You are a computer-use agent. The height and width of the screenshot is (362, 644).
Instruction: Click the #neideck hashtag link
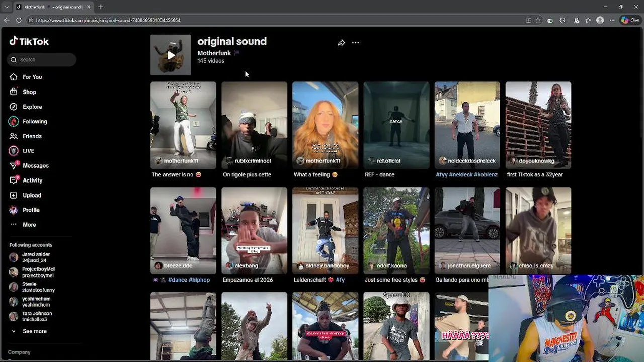[x=461, y=174]
